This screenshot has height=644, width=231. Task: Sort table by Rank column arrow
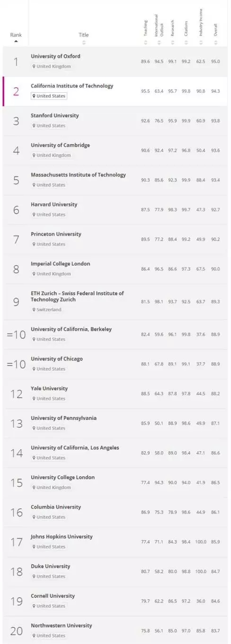[16, 42]
